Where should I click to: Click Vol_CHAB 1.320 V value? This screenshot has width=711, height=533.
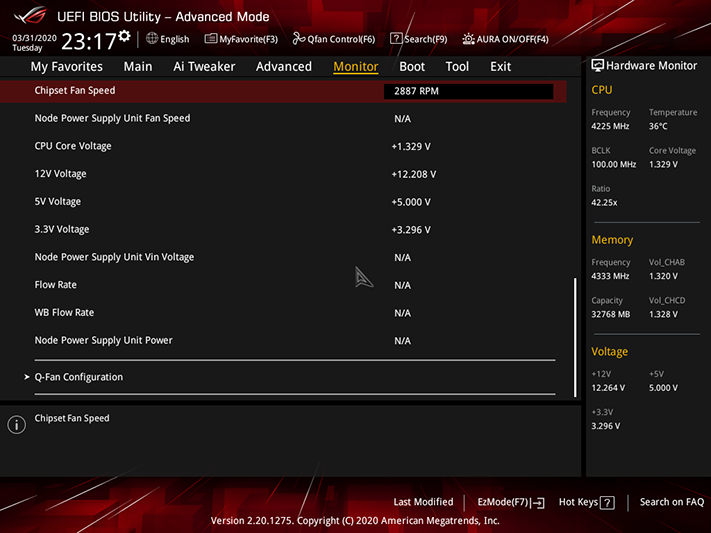(663, 276)
